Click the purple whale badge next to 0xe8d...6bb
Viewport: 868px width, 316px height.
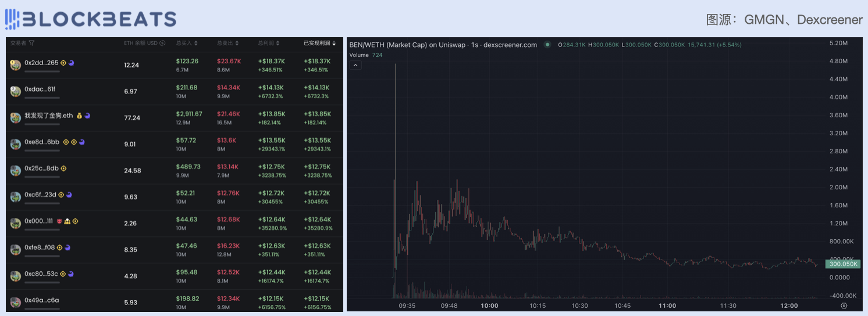click(x=82, y=142)
